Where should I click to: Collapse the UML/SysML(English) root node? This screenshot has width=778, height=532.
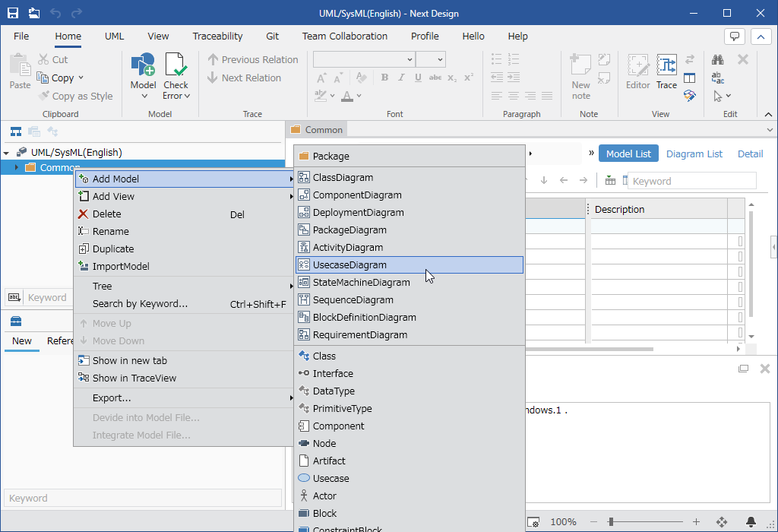(6, 153)
